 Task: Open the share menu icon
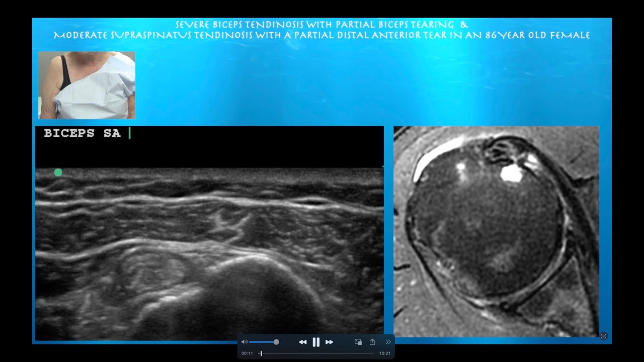372,342
